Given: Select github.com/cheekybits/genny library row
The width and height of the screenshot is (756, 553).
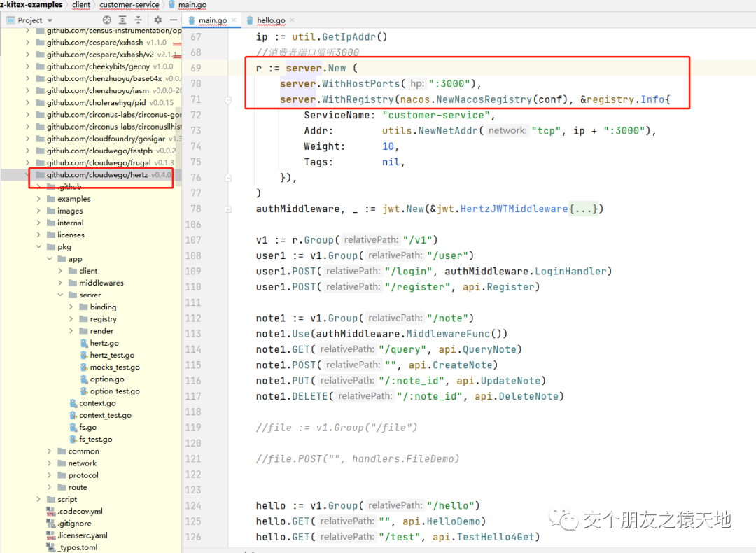Looking at the screenshot, I should (x=90, y=66).
